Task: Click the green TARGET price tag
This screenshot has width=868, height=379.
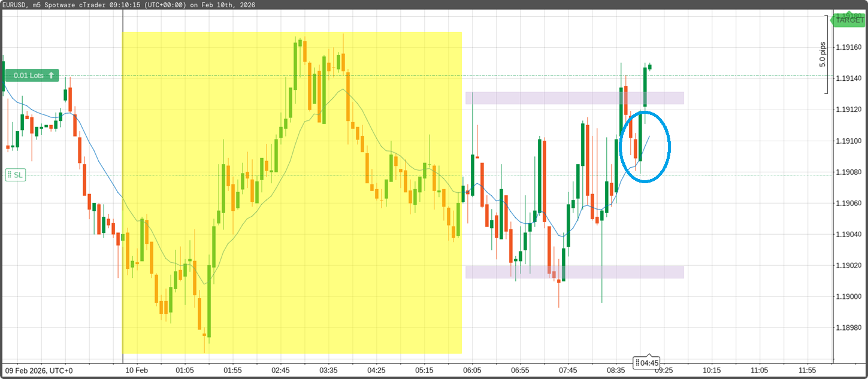Action: point(849,20)
